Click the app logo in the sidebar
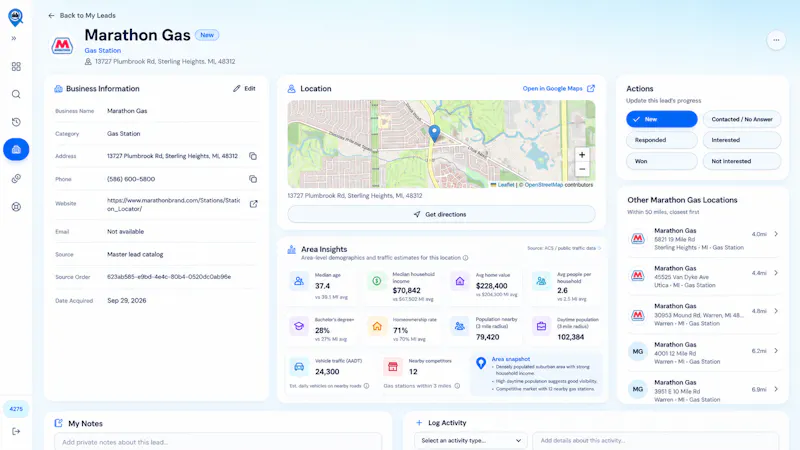This screenshot has height=450, width=800. [x=16, y=17]
